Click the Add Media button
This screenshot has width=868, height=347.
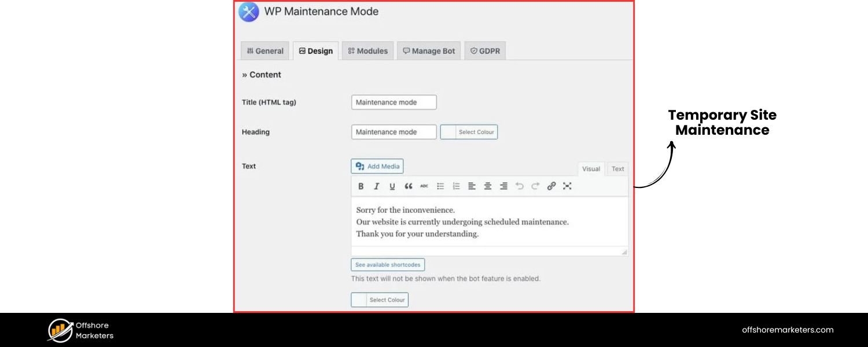(377, 166)
